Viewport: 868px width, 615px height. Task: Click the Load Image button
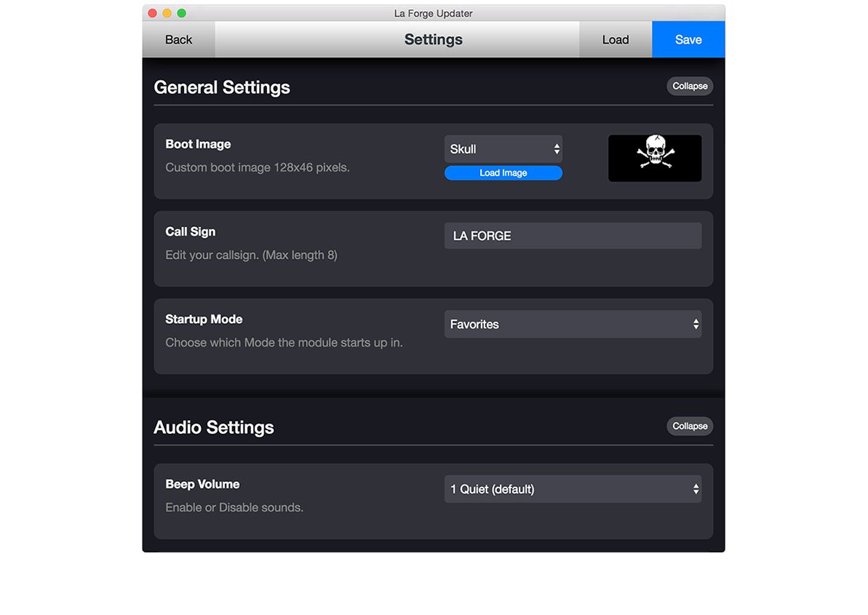[503, 172]
